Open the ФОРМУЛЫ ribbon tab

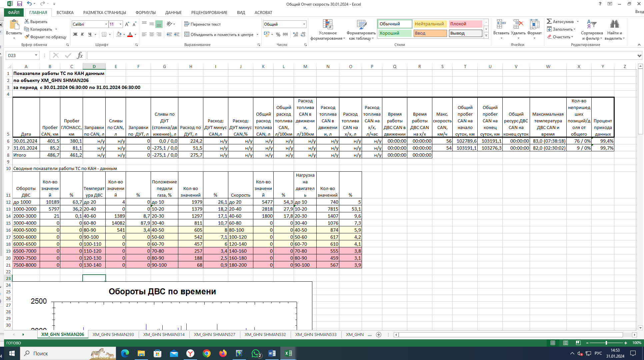click(x=146, y=12)
